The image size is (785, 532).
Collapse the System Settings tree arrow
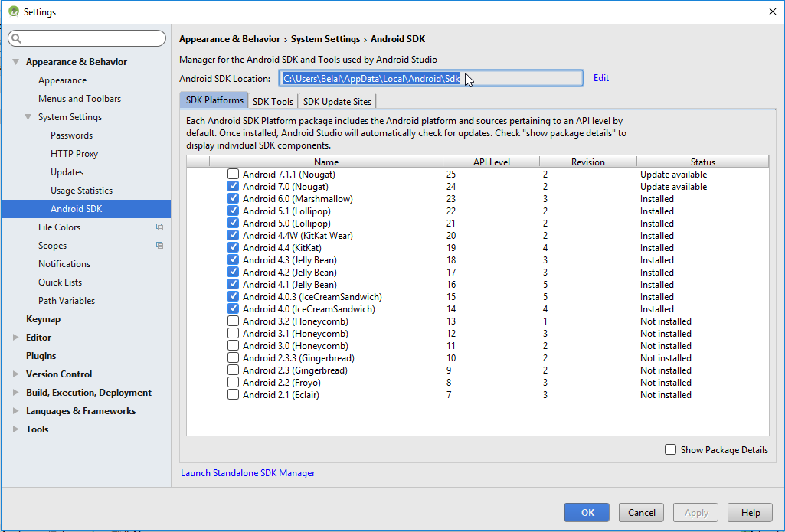(x=28, y=117)
